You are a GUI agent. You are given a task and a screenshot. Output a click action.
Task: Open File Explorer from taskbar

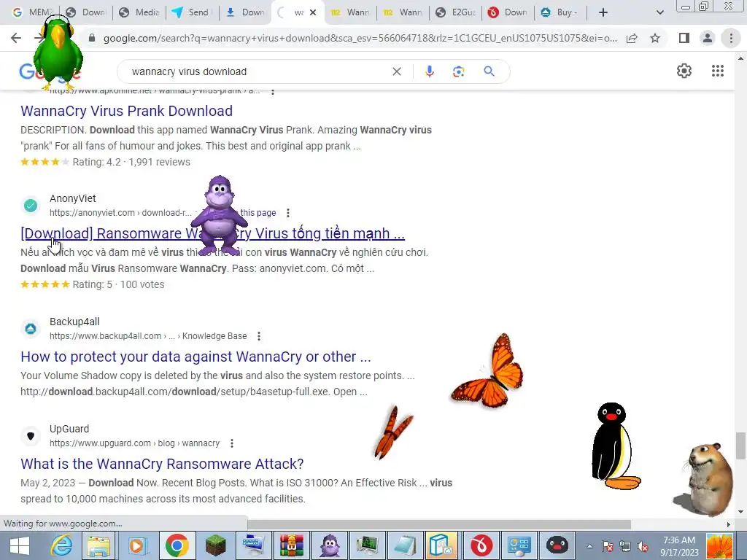[98, 545]
